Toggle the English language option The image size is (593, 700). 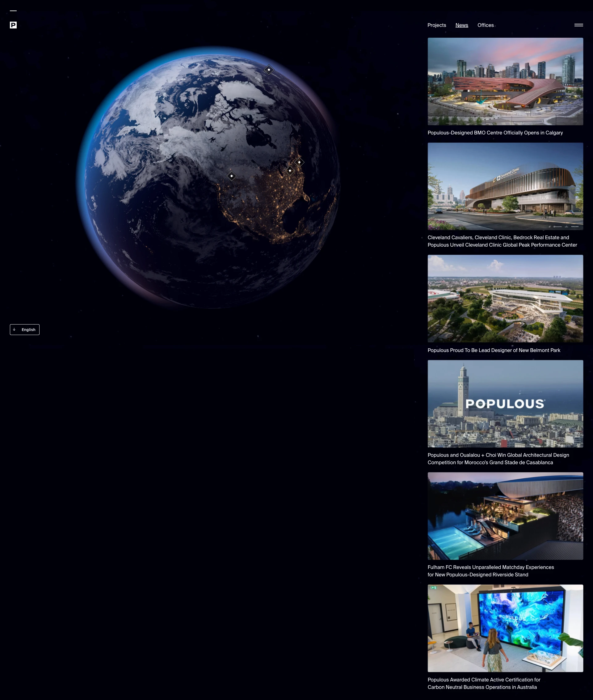coord(25,330)
